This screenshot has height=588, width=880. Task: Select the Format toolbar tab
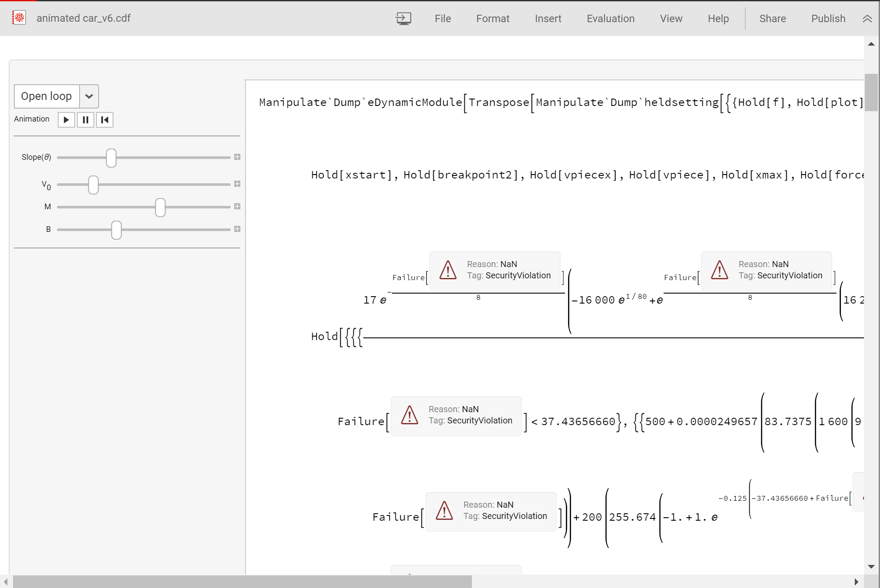point(493,18)
